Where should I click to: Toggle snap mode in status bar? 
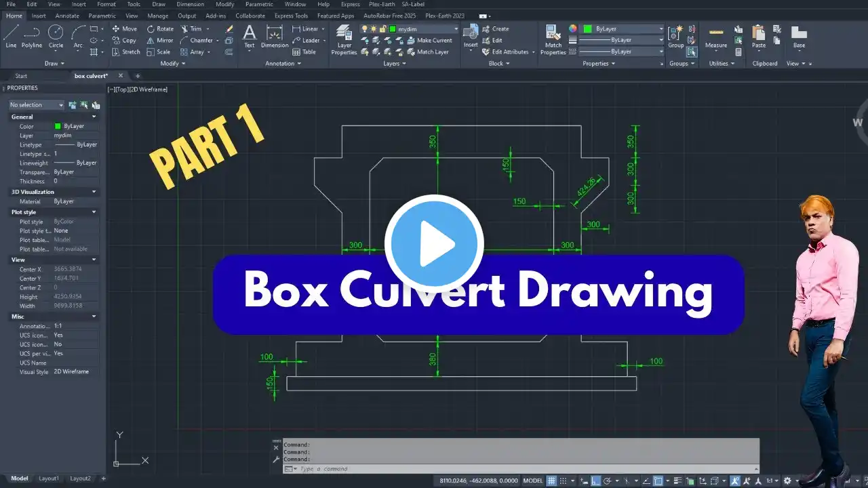564,481
